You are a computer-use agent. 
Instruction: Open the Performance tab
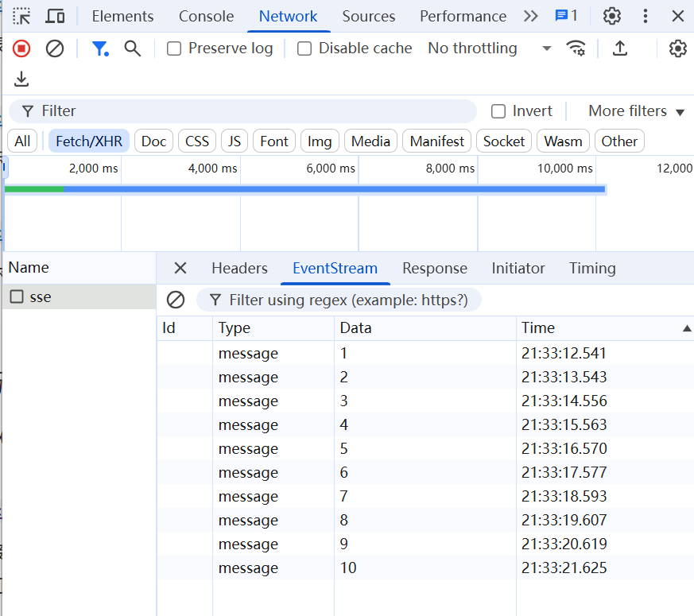[x=463, y=17]
